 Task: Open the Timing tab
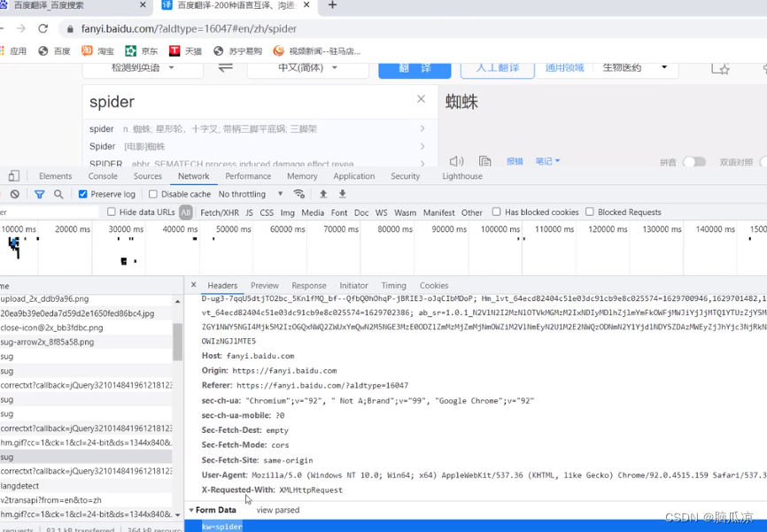(x=394, y=286)
